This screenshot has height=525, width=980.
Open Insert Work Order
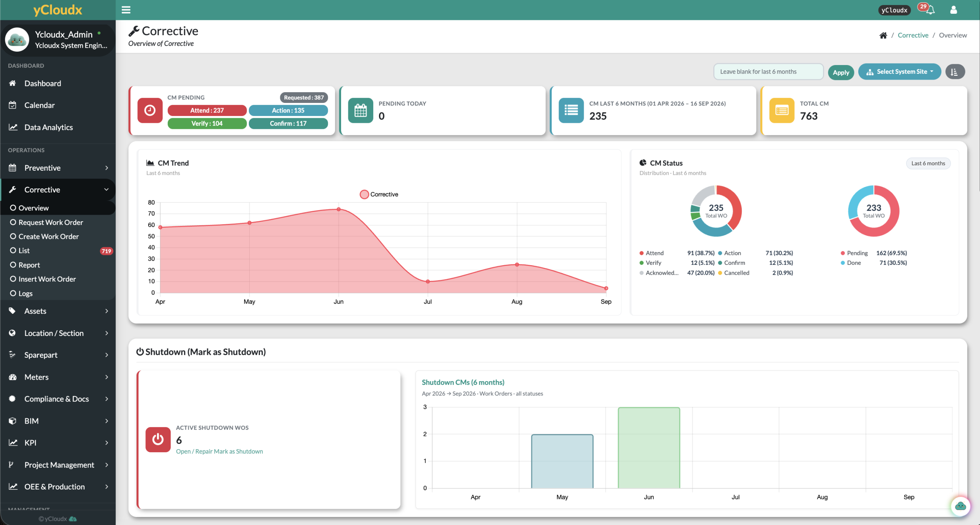[x=58, y=279]
